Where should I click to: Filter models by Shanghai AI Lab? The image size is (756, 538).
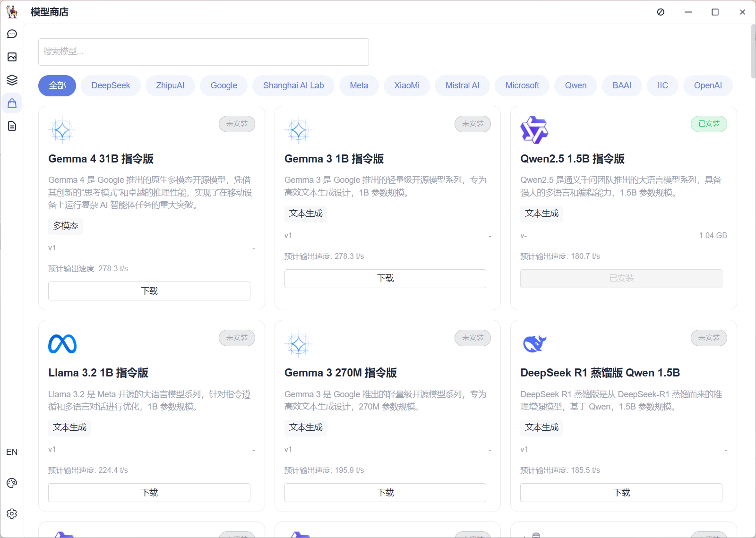[x=293, y=85]
